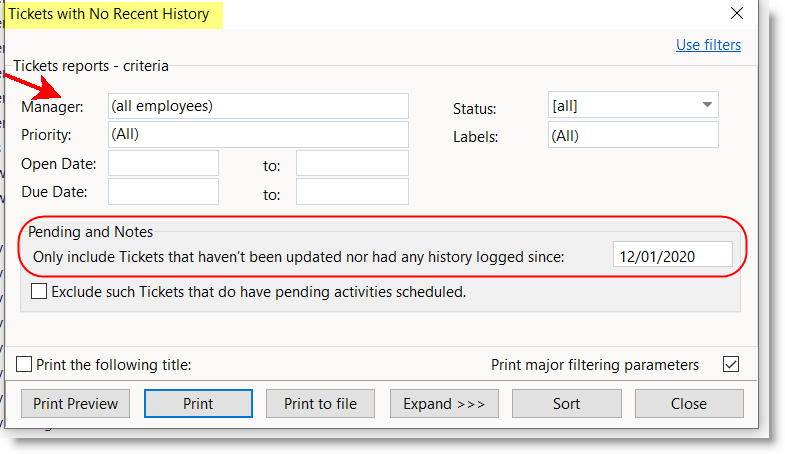
Task: Click the Due Date 'to' end field
Action: click(x=352, y=192)
